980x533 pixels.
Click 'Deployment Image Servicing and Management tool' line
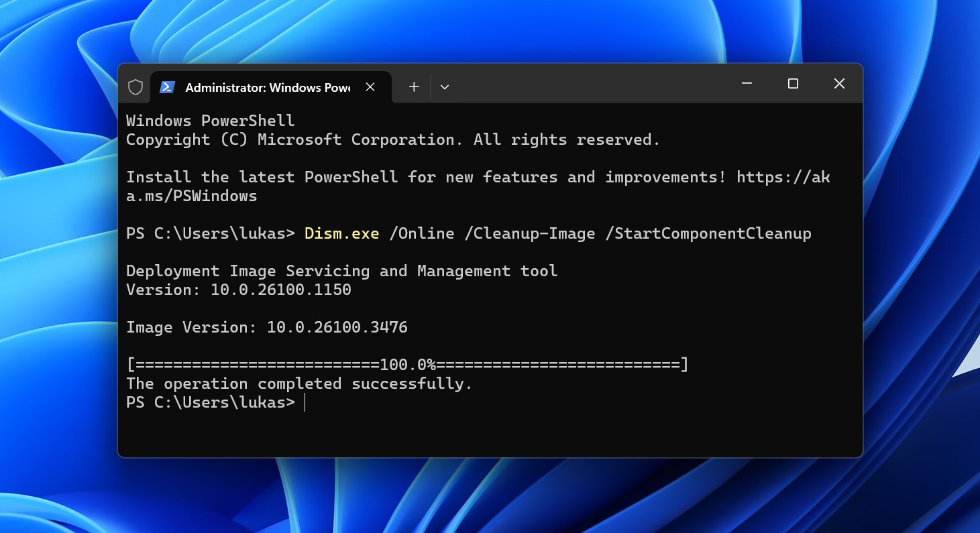(342, 271)
